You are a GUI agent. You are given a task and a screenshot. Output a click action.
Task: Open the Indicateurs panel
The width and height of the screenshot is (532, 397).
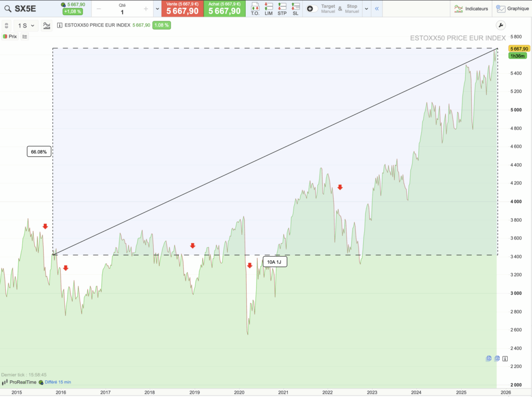(x=471, y=9)
